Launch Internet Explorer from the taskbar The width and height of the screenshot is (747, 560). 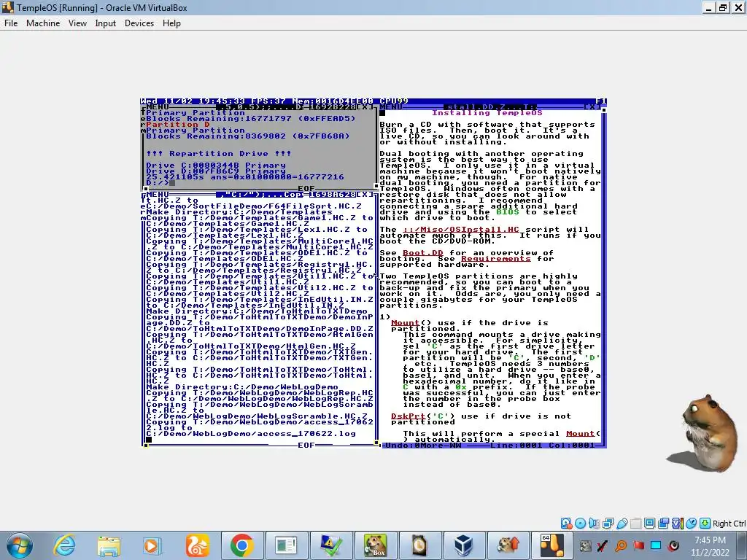64,545
